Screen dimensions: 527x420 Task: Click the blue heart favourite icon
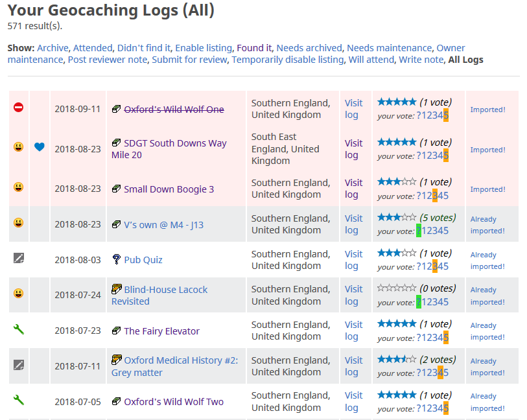click(x=40, y=147)
